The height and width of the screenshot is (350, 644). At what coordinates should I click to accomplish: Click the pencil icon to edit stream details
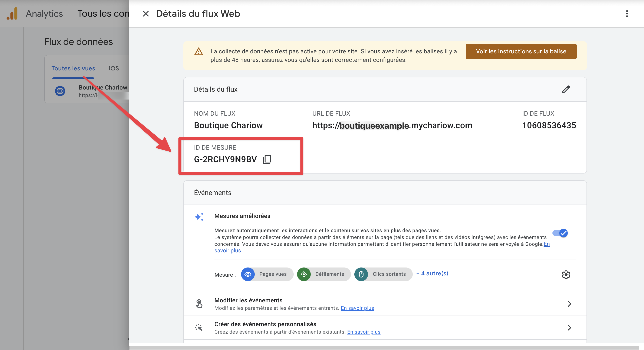point(566,89)
